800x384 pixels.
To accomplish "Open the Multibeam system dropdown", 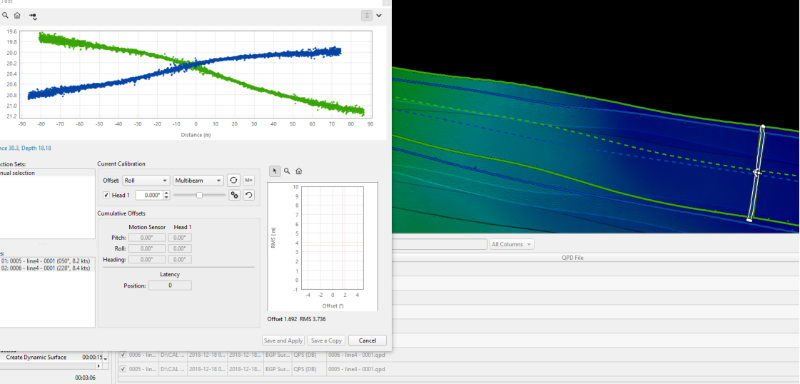I will pos(198,181).
